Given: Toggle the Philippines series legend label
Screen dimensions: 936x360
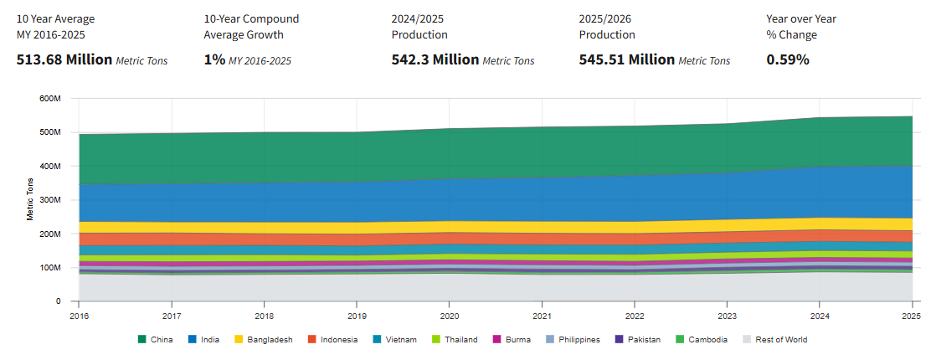Looking at the screenshot, I should point(579,340).
